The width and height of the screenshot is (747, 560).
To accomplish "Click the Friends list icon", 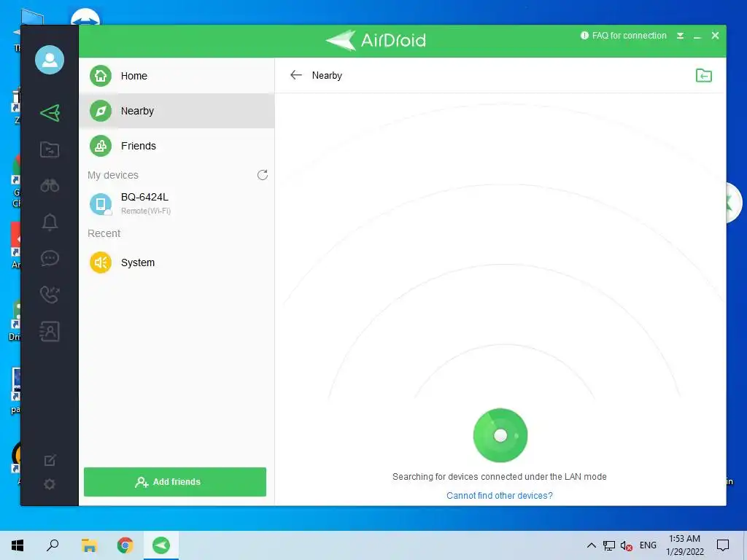I will [101, 146].
